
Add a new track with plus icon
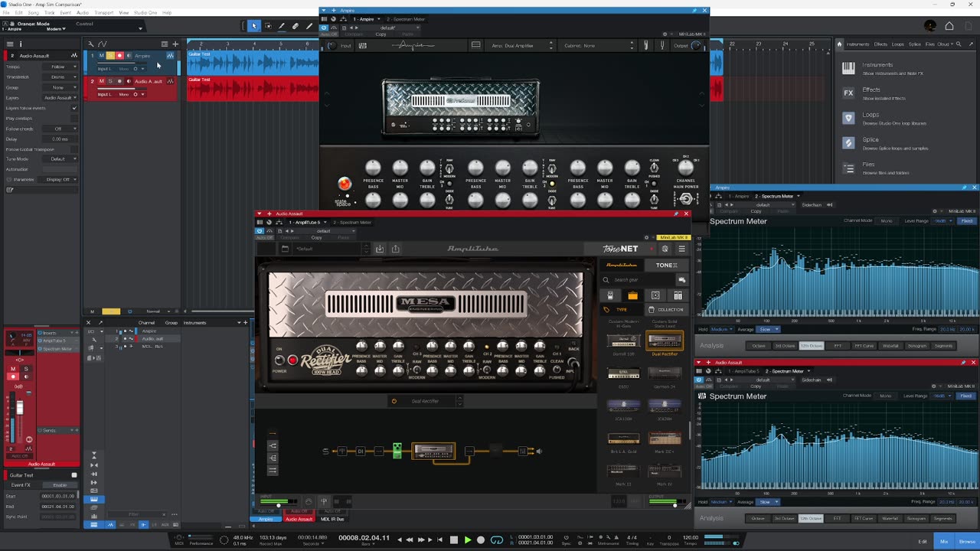pyautogui.click(x=175, y=44)
